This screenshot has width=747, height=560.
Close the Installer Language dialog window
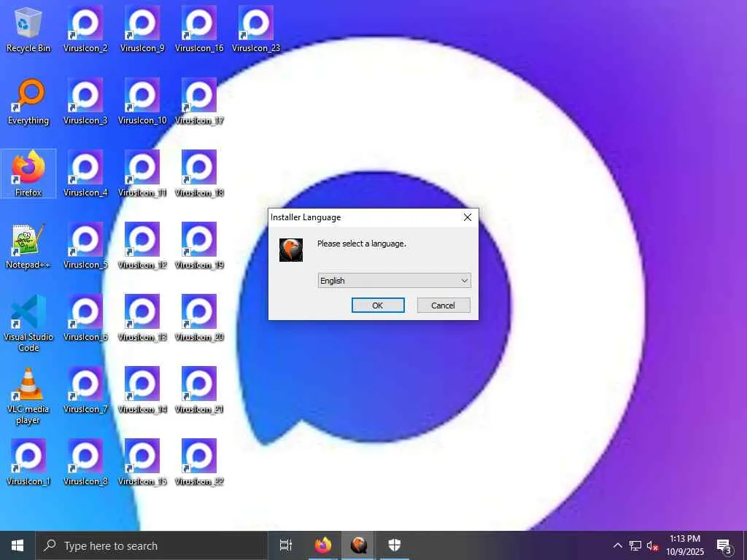click(468, 217)
